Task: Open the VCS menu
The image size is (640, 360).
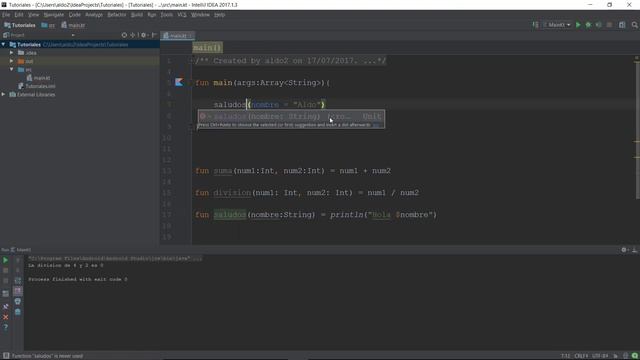Action: pyautogui.click(x=182, y=15)
